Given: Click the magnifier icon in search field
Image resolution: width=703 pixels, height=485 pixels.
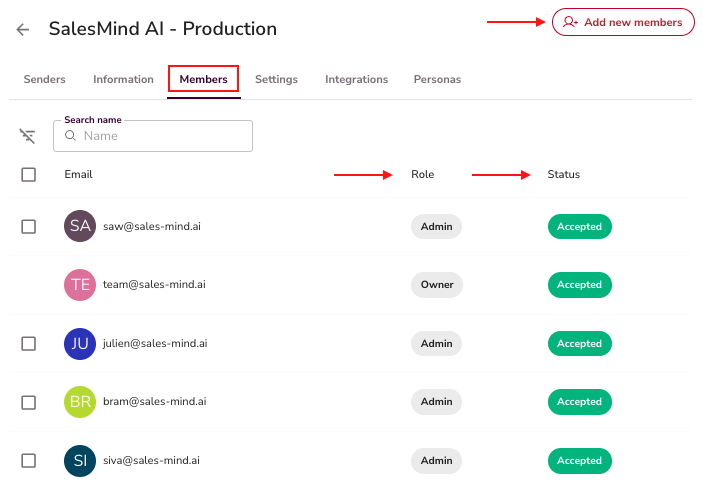Looking at the screenshot, I should pyautogui.click(x=70, y=136).
